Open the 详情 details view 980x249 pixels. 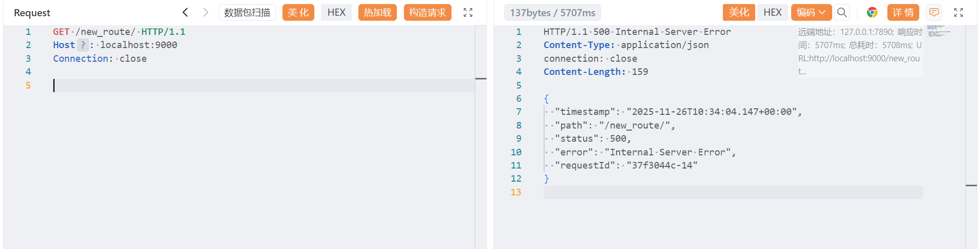click(x=903, y=12)
